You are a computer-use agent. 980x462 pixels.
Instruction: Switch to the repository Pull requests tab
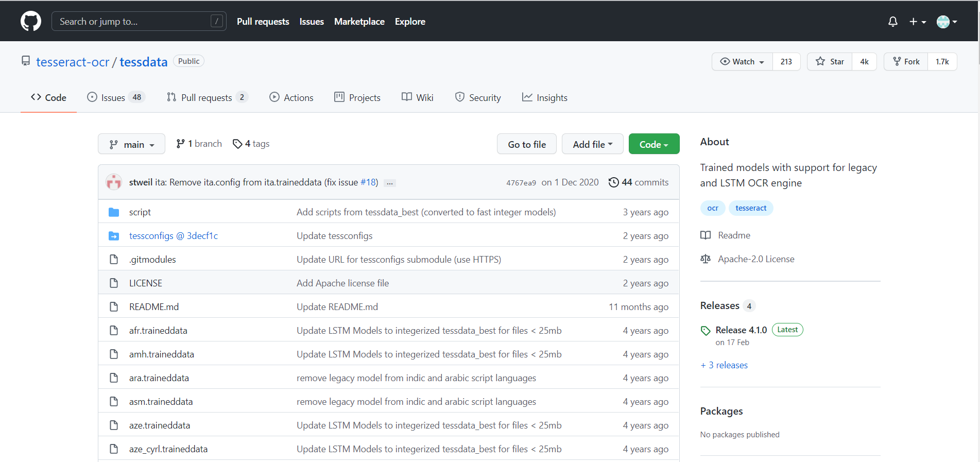207,97
